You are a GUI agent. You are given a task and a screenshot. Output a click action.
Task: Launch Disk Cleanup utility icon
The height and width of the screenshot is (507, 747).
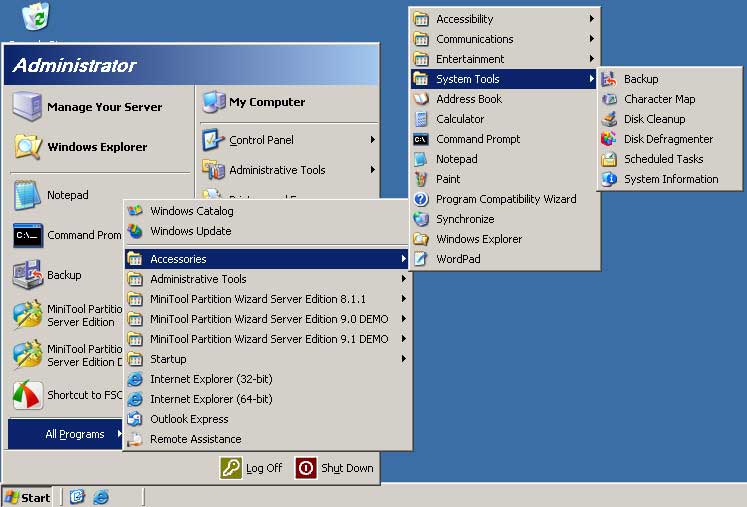coord(609,119)
